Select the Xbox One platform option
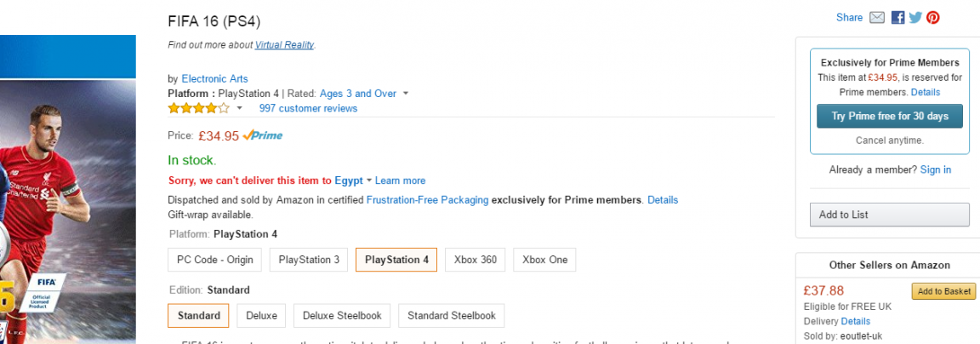980x344 pixels. [x=544, y=260]
